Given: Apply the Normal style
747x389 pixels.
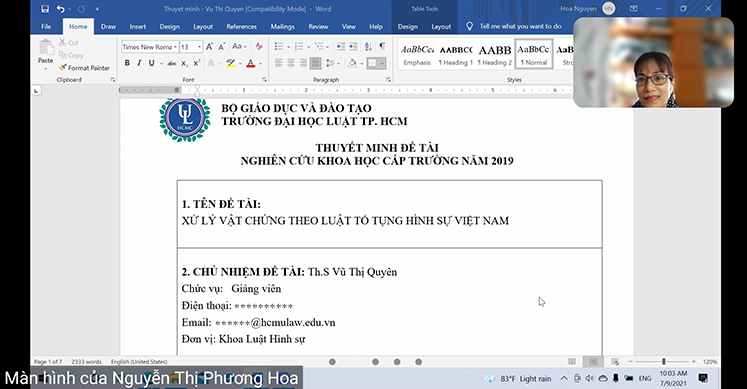Looking at the screenshot, I should point(534,54).
